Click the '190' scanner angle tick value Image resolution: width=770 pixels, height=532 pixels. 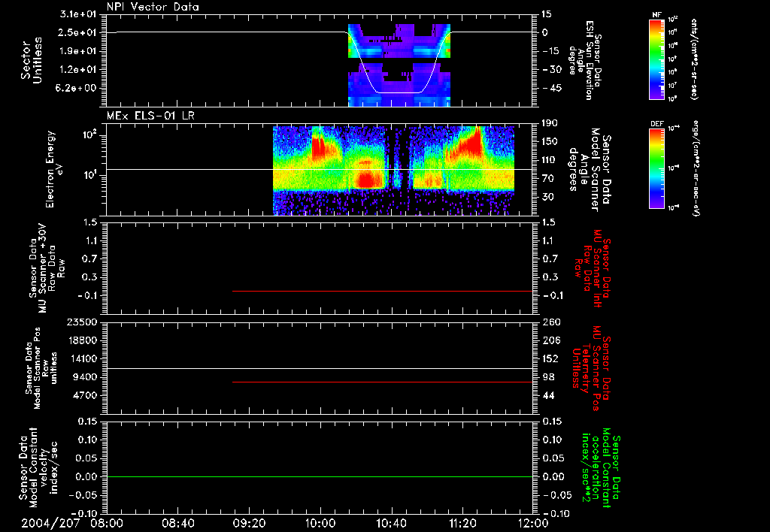(x=550, y=123)
